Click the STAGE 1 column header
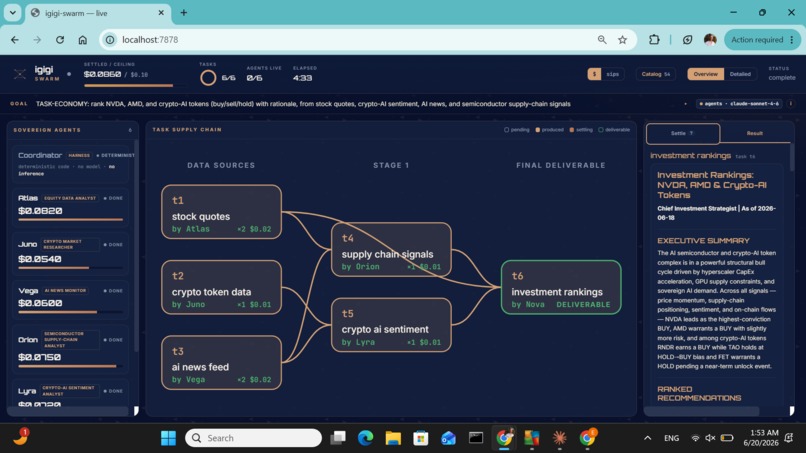This screenshot has width=806, height=453. (x=391, y=165)
